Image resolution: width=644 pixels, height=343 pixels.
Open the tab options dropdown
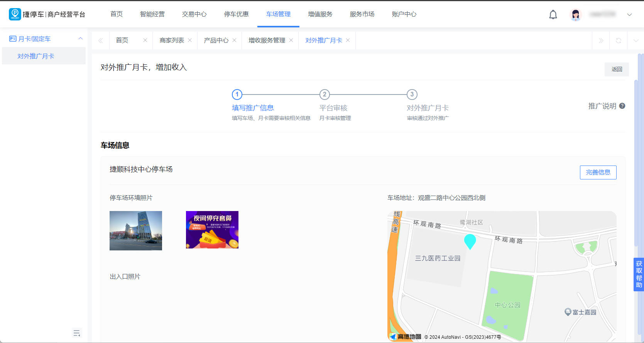(x=636, y=41)
